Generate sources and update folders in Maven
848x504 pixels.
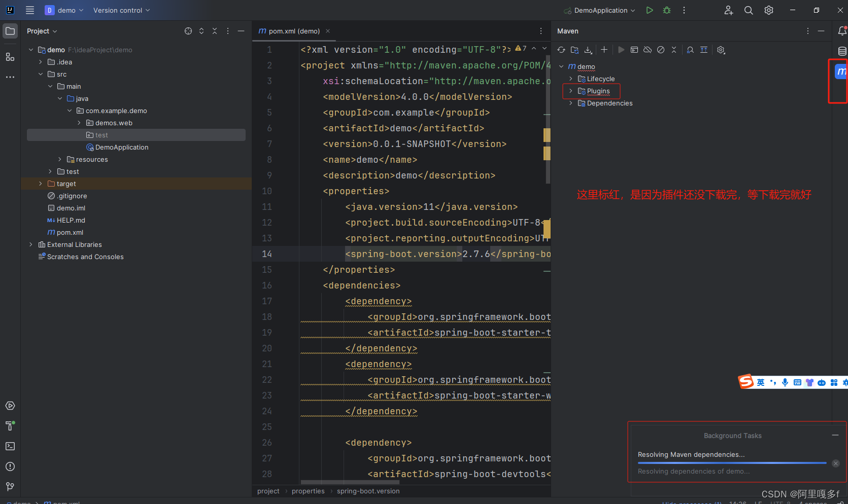pyautogui.click(x=574, y=50)
